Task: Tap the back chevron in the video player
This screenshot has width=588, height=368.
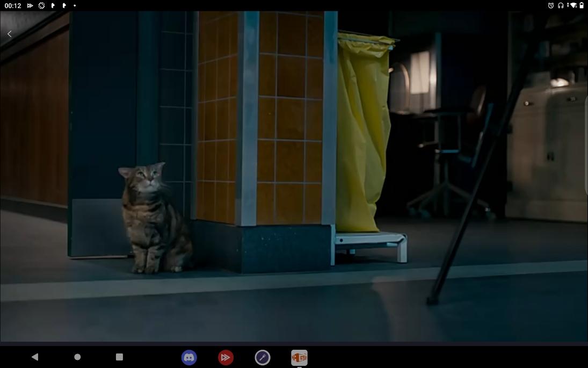Action: 10,34
